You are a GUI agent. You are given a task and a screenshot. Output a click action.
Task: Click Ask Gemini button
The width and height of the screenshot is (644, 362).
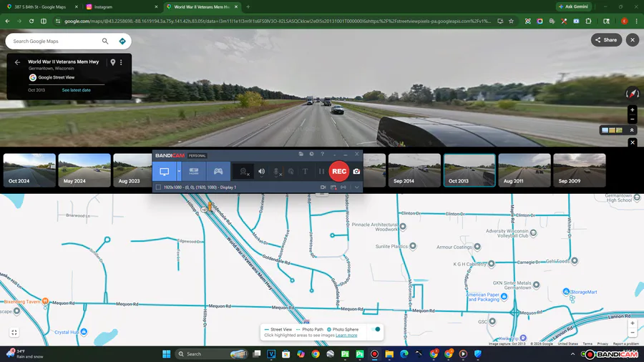573,6
